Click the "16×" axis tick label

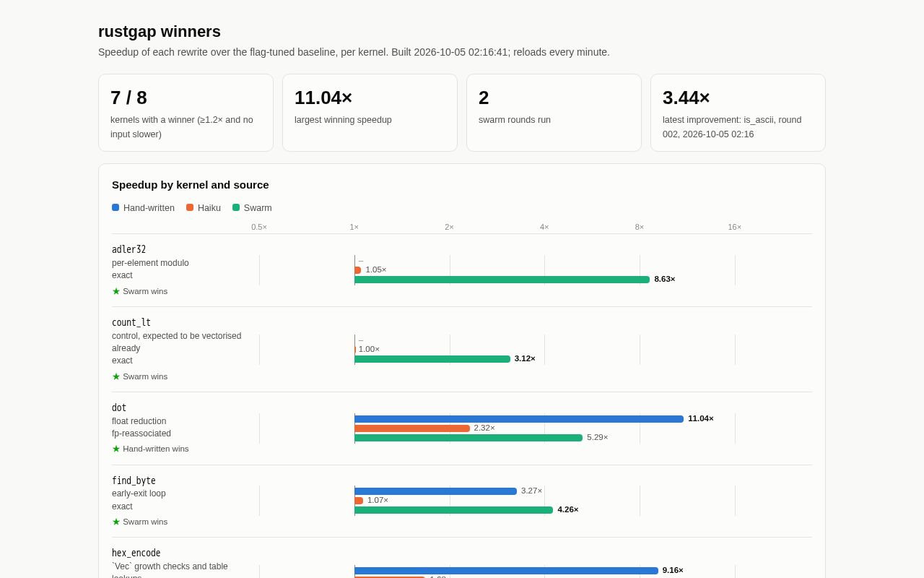(735, 227)
